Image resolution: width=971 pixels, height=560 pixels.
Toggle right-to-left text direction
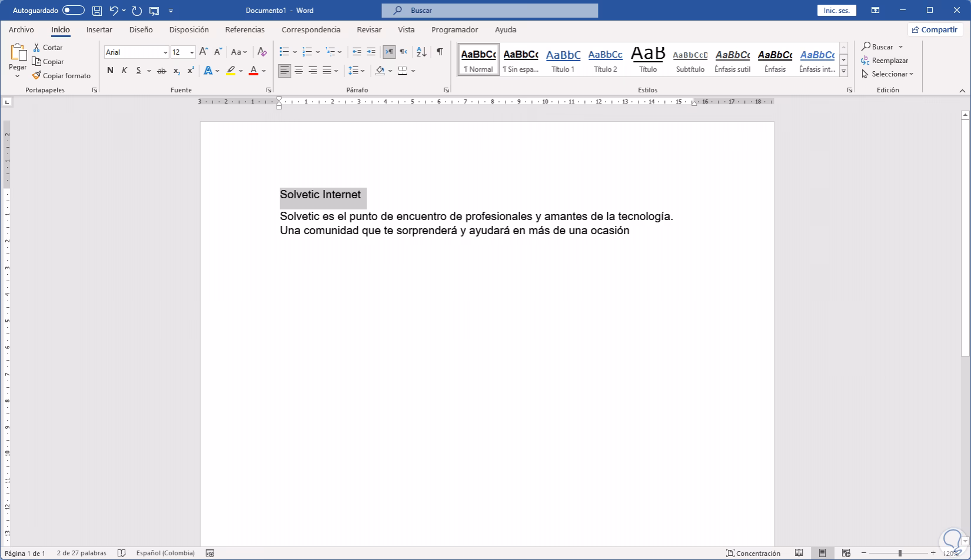(389, 52)
